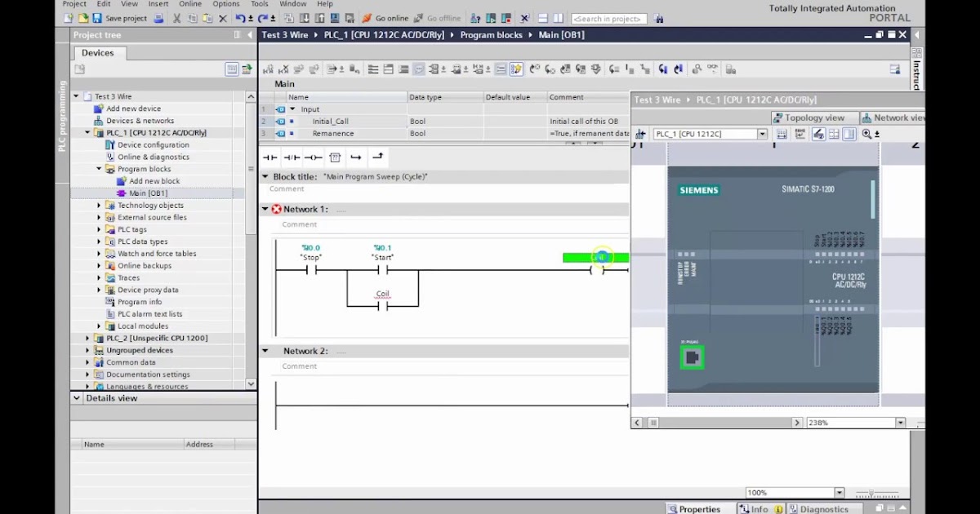The height and width of the screenshot is (514, 980).
Task: Click the Save project toolbar button
Action: (x=120, y=18)
